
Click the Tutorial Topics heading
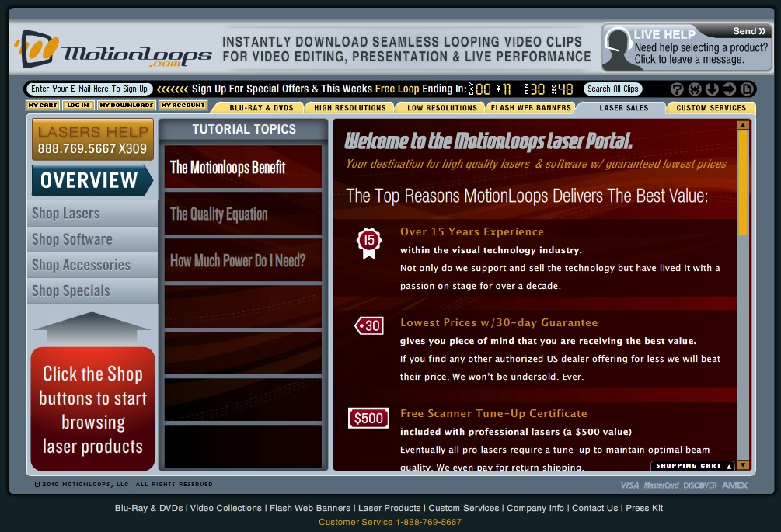pyautogui.click(x=244, y=130)
